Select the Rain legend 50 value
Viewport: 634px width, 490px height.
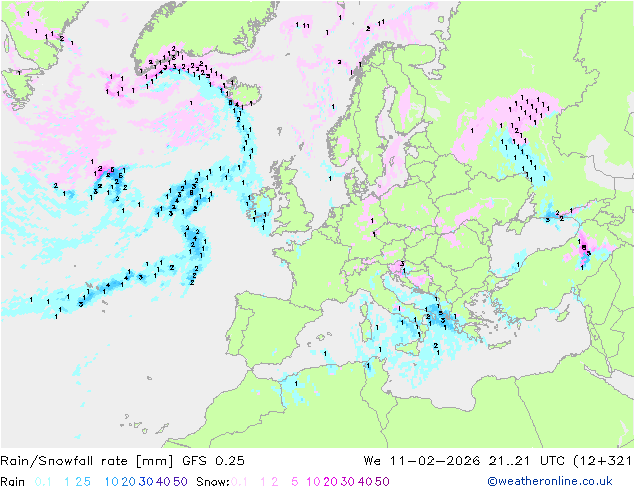[180, 482]
